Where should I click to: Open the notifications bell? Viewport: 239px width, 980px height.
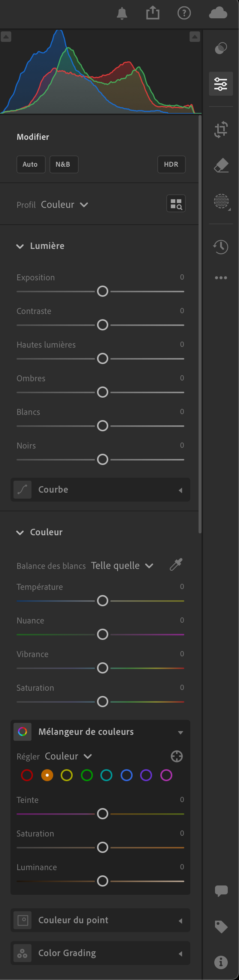tap(122, 13)
